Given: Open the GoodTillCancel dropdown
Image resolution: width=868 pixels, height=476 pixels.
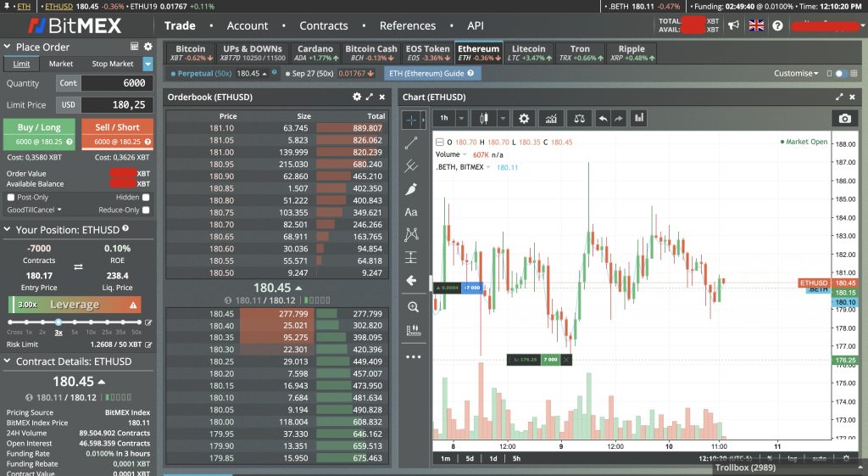Looking at the screenshot, I should [34, 210].
